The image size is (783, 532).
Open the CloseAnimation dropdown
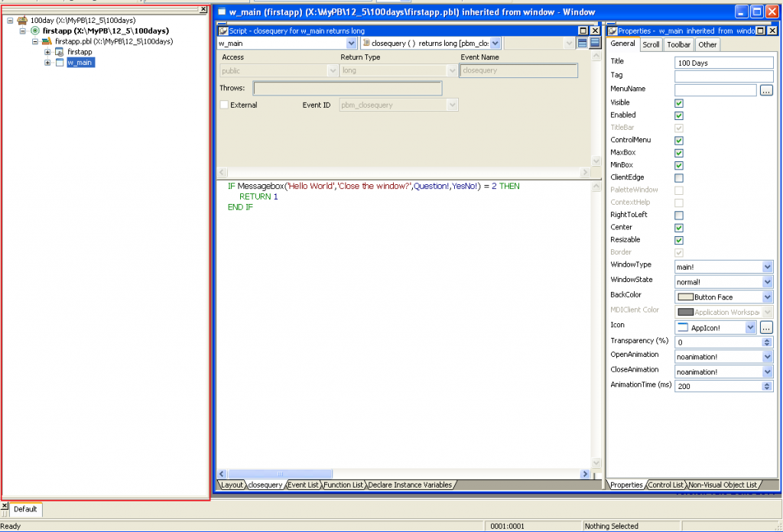click(x=768, y=371)
